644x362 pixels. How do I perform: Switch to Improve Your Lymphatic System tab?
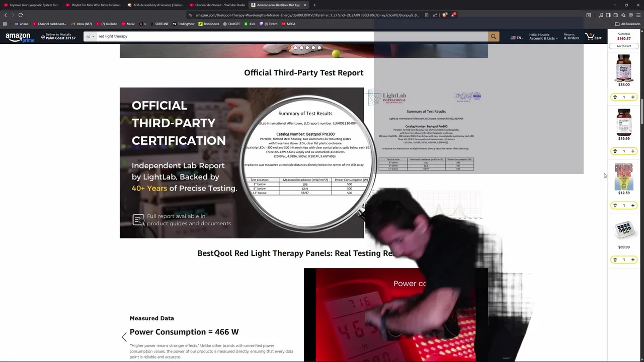[x=31, y=5]
